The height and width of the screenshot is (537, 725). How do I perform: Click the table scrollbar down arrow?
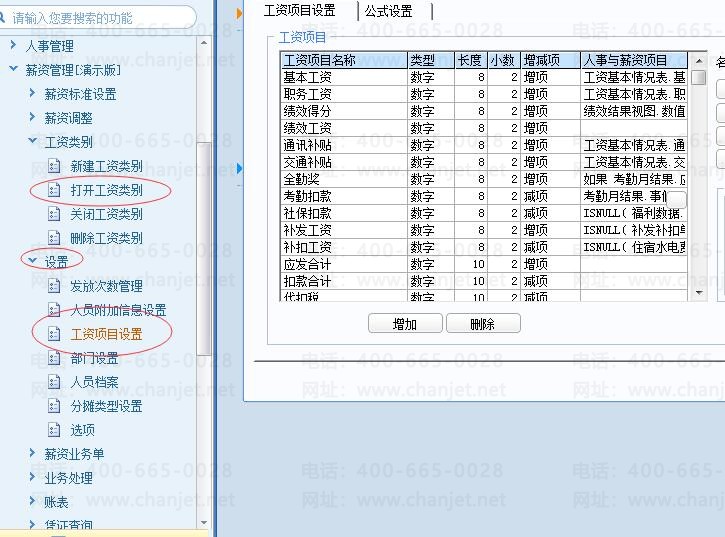pyautogui.click(x=699, y=293)
